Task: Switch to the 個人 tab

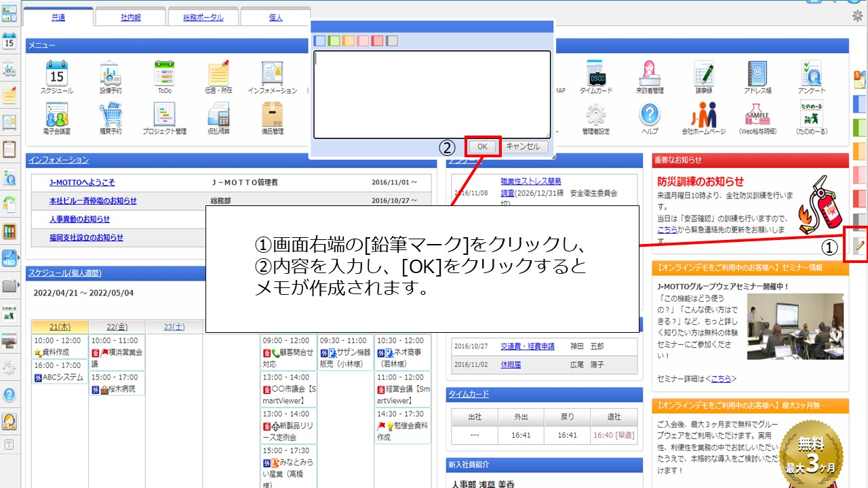Action: [x=275, y=18]
